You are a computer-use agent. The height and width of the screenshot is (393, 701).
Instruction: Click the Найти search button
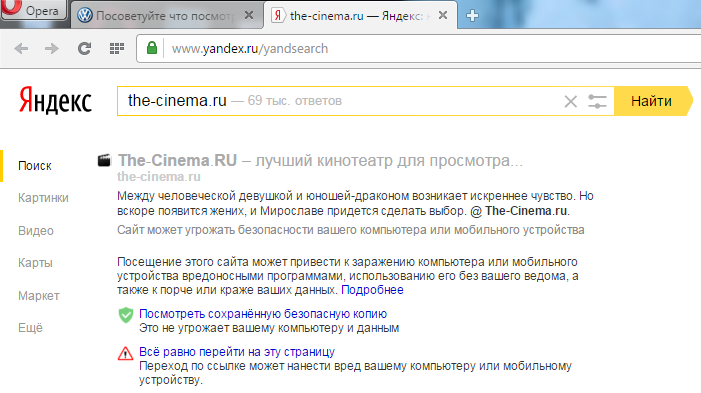click(652, 101)
